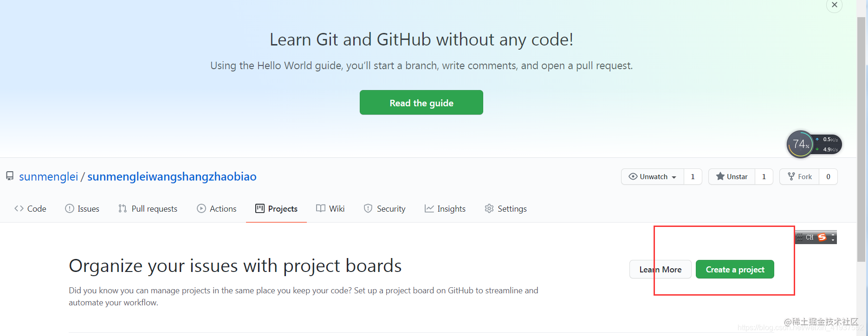Screen dimensions: 868x336
Task: Click the Actions play icon
Action: 201,208
